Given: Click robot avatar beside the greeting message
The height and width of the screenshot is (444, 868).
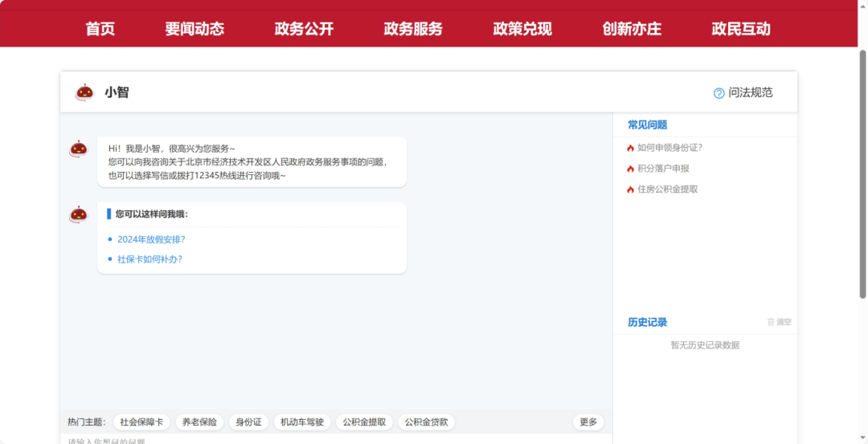Looking at the screenshot, I should [79, 149].
